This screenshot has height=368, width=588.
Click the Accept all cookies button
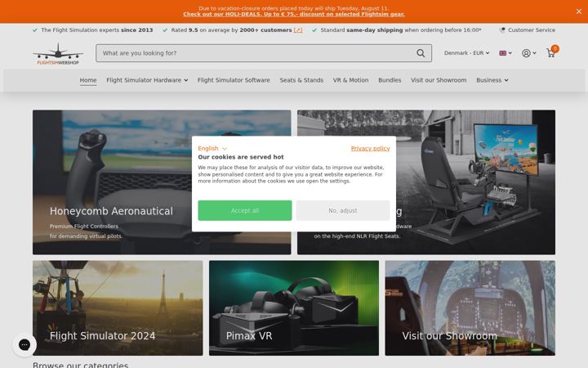245,211
